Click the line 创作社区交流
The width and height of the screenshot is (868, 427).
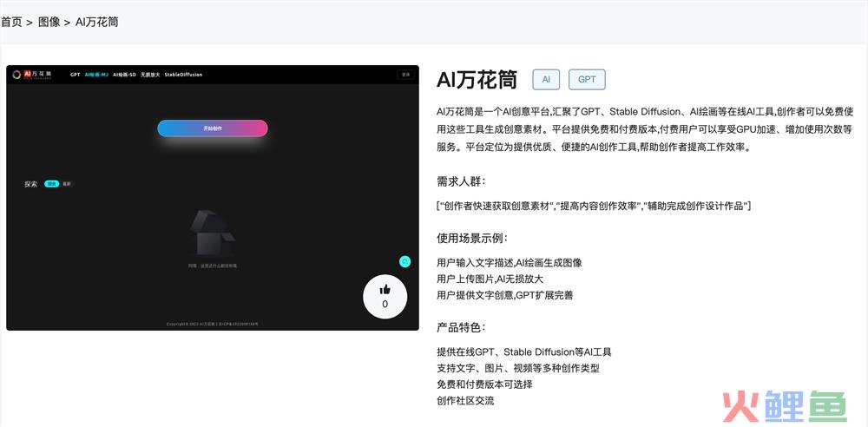click(465, 400)
